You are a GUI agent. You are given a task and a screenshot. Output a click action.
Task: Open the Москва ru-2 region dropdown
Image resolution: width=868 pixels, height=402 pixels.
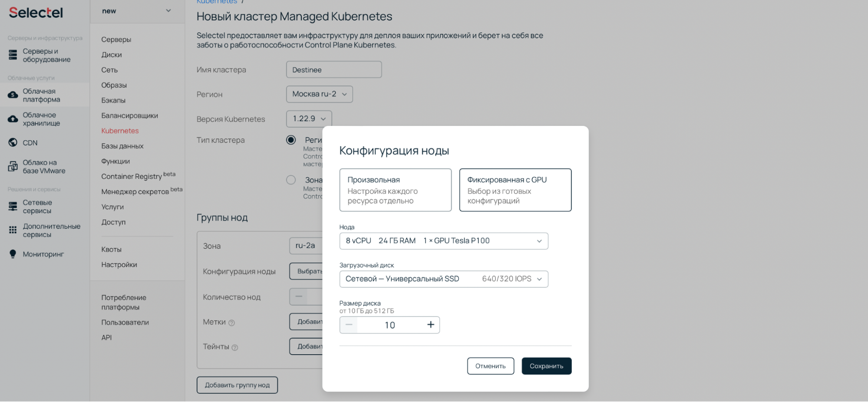(319, 94)
